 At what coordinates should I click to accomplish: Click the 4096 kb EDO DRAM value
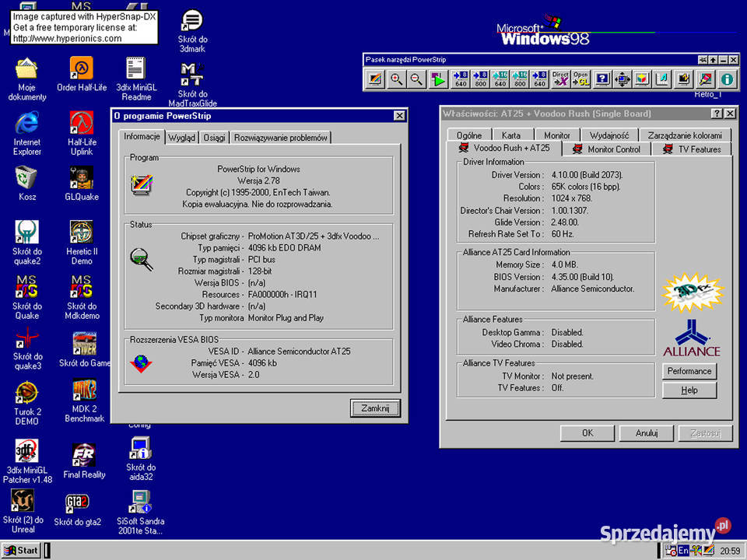(285, 247)
